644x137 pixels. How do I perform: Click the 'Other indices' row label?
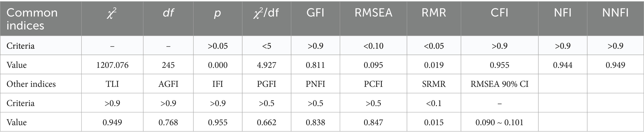point(31,84)
